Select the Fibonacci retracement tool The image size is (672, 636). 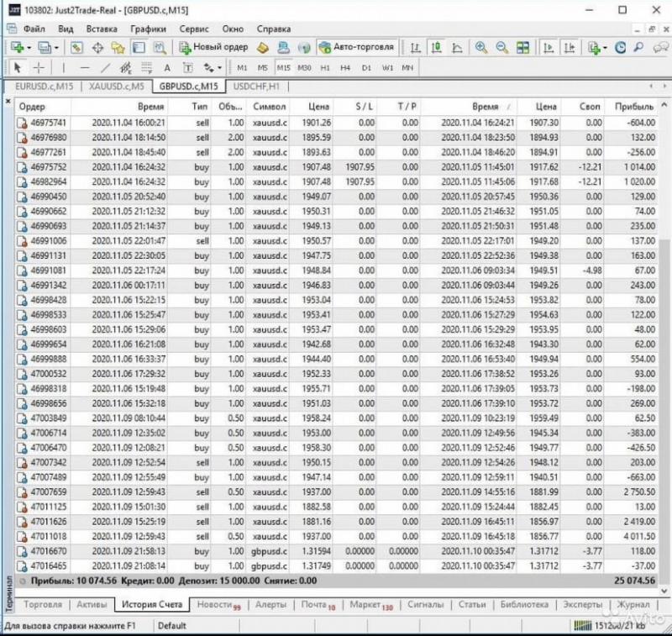(x=146, y=68)
